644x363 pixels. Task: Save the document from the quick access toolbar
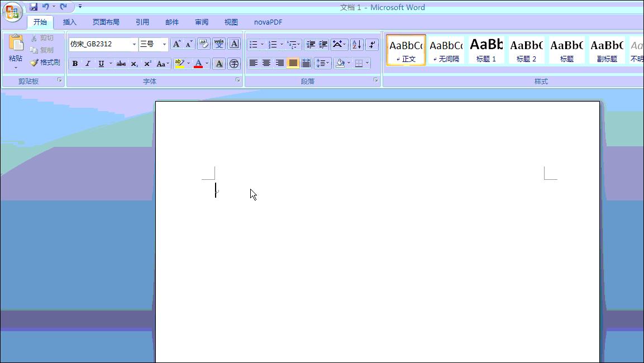(x=34, y=7)
